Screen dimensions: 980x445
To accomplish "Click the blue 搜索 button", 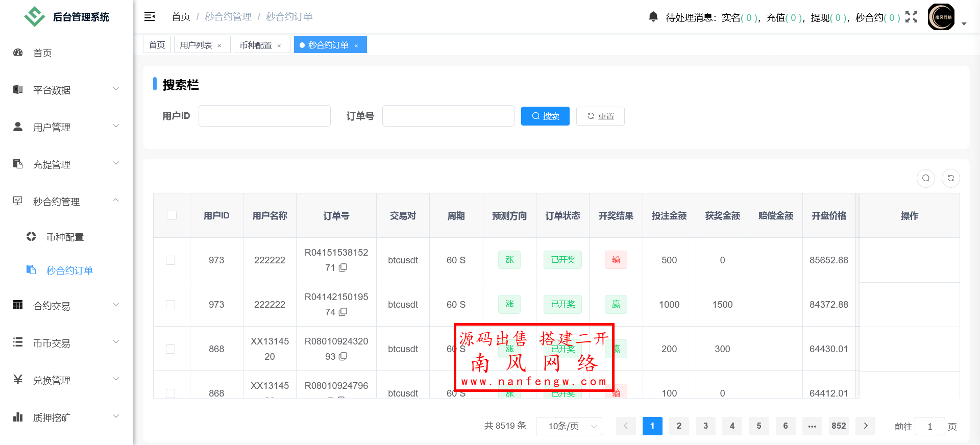I will [545, 116].
